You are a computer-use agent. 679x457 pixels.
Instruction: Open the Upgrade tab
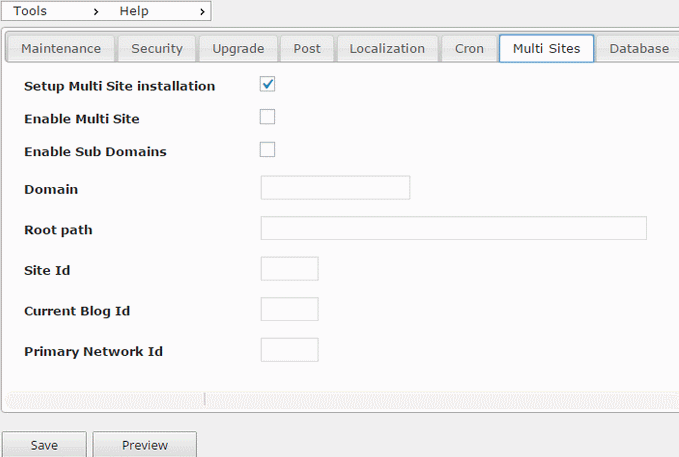pos(238,49)
